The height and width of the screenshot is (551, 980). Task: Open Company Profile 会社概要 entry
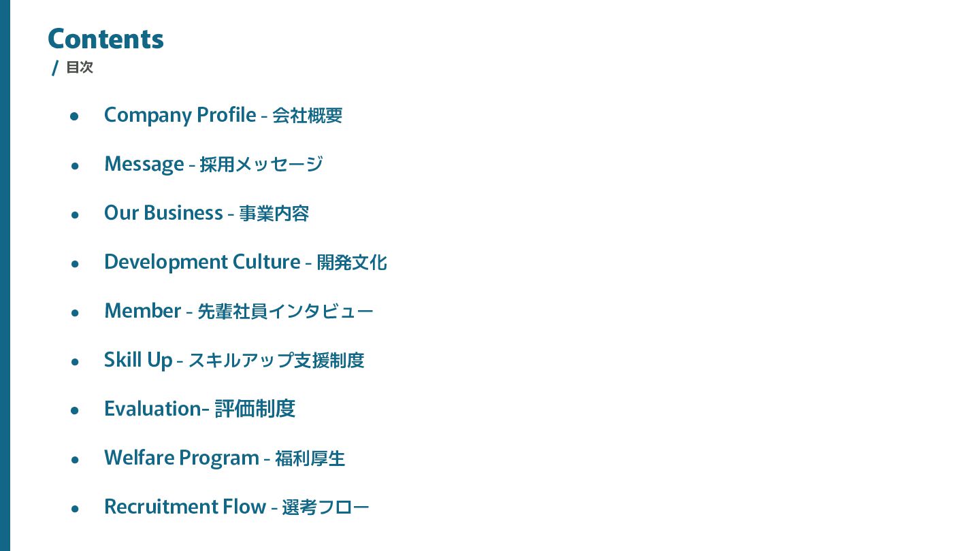point(223,115)
